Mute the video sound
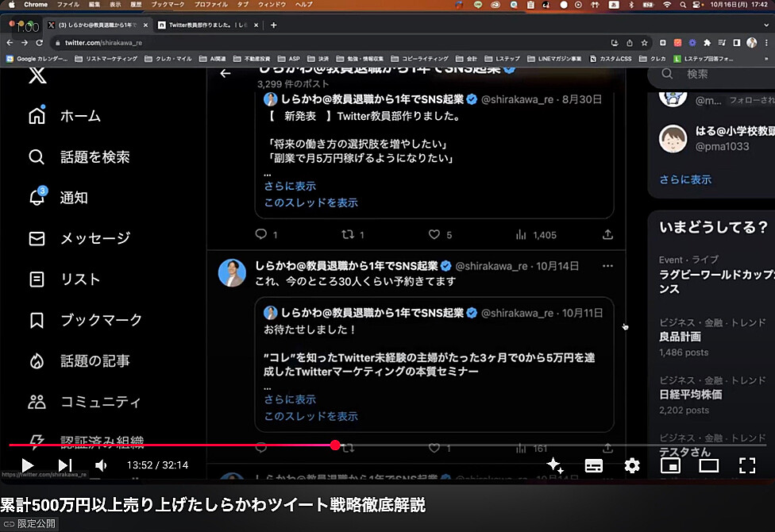 coord(101,465)
